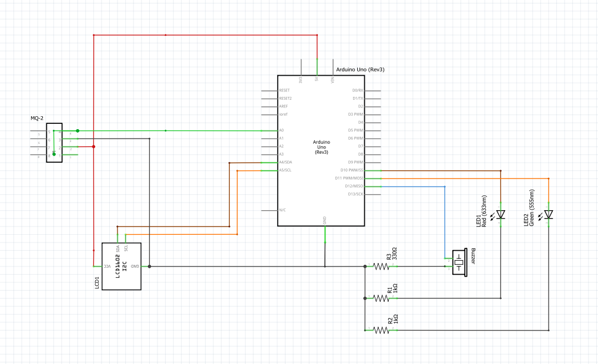Click the R3 330Ω resistor symbol
The height and width of the screenshot is (364, 598).
click(x=381, y=267)
